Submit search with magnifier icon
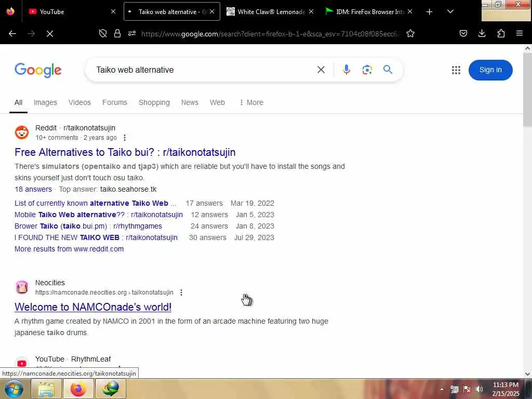 [x=388, y=70]
